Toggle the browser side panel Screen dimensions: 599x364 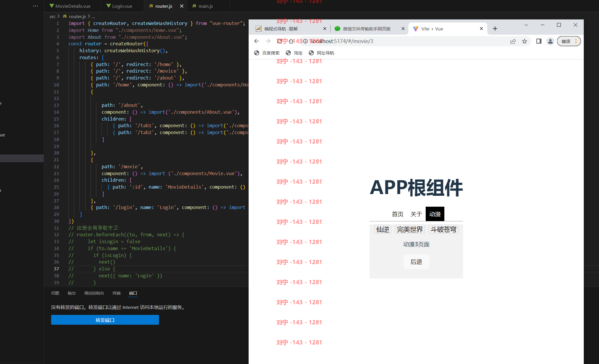click(x=539, y=41)
